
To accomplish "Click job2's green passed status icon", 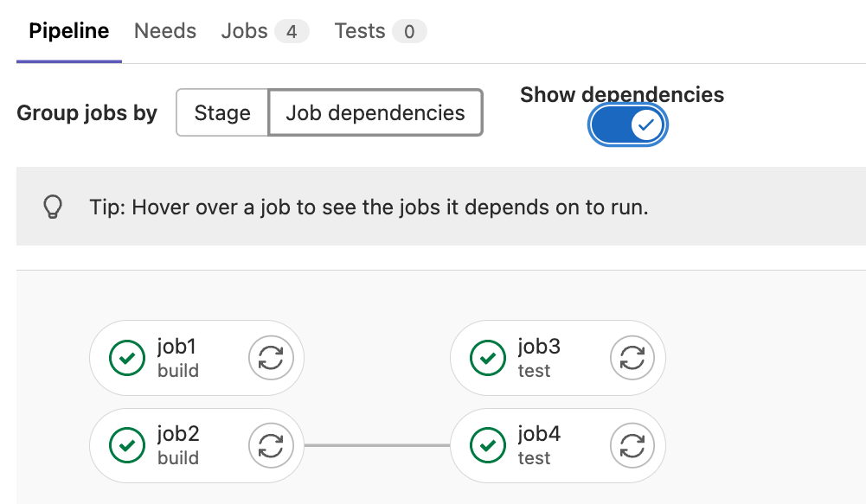I will click(127, 445).
